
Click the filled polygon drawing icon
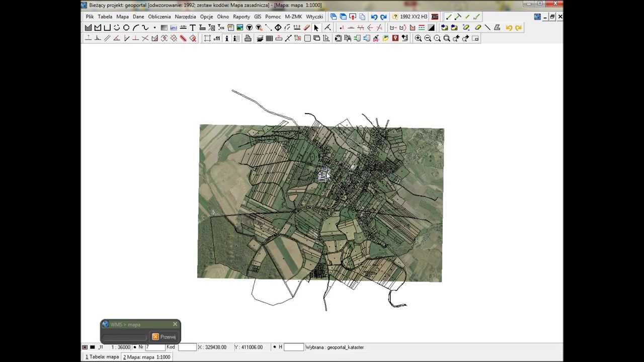[x=88, y=28]
